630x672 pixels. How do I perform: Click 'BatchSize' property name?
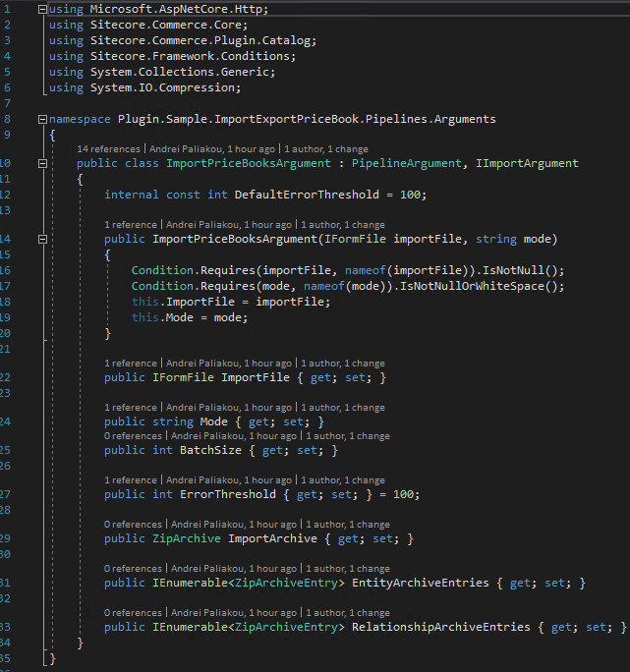click(x=210, y=450)
